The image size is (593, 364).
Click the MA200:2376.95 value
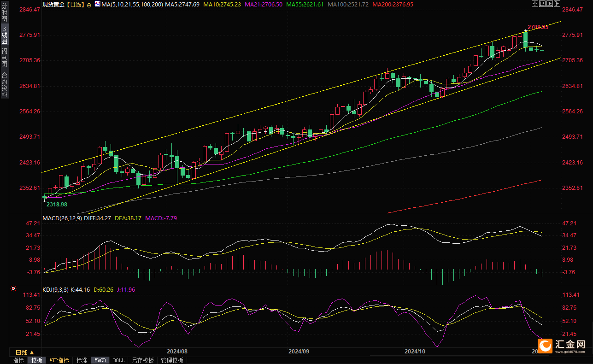coord(393,4)
